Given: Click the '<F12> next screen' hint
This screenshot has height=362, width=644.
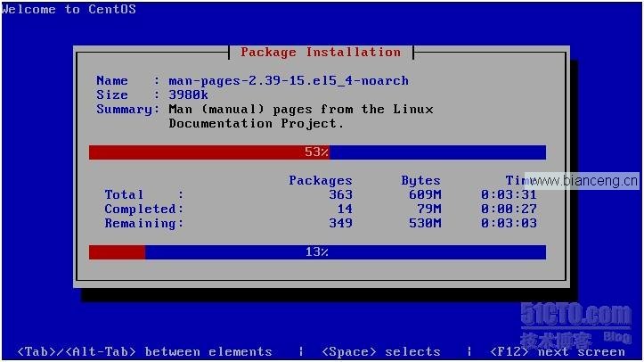Looking at the screenshot, I should pos(558,351).
